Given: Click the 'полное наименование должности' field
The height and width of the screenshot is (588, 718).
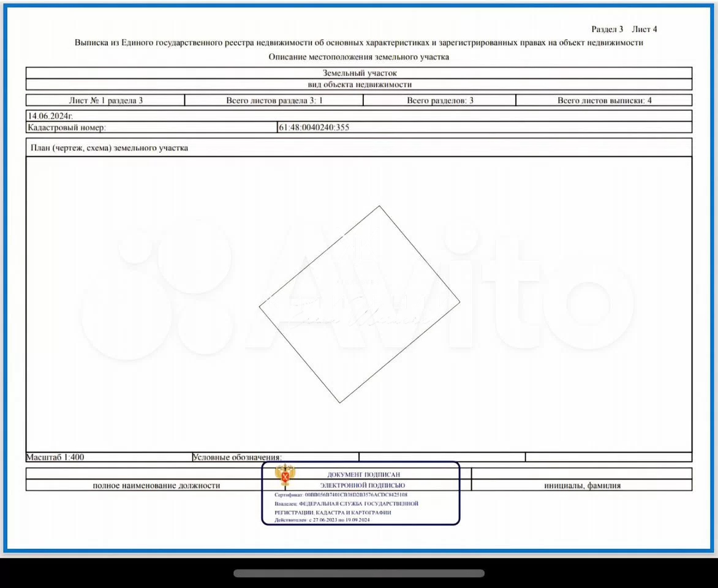Looking at the screenshot, I should (x=156, y=485).
